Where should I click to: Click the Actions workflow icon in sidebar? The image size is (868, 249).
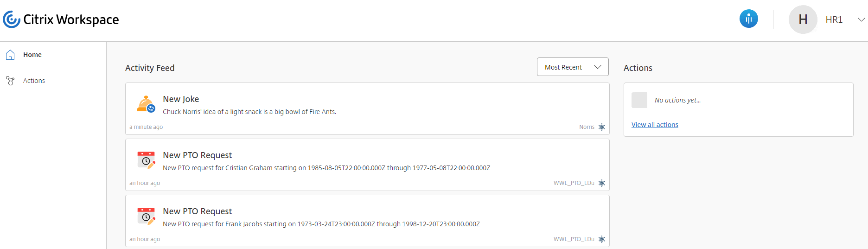pyautogui.click(x=10, y=81)
